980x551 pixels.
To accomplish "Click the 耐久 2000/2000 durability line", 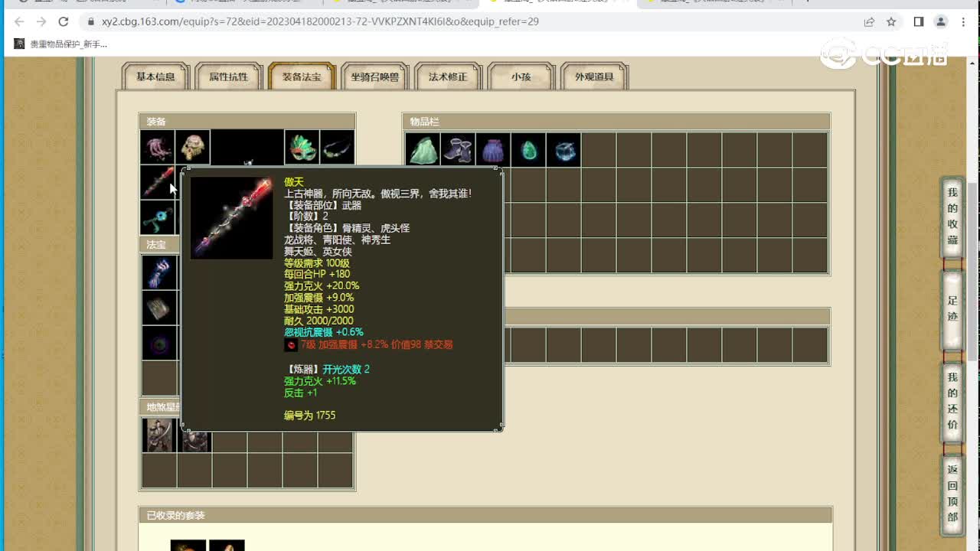I will 318,321.
